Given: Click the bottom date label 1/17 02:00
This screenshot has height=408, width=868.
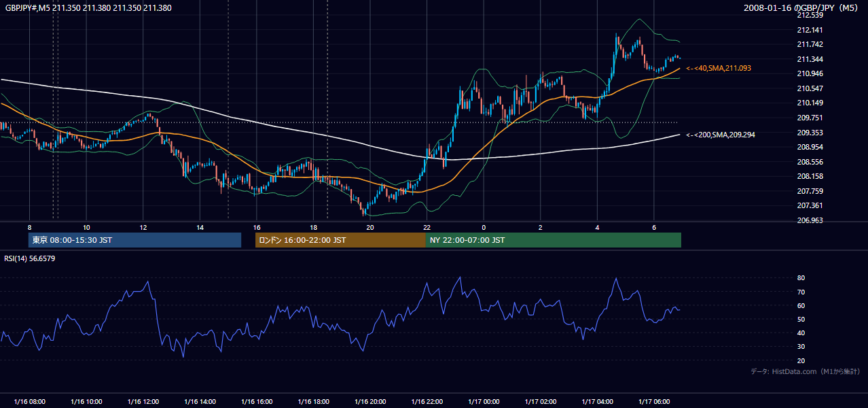Looking at the screenshot, I should 540,402.
